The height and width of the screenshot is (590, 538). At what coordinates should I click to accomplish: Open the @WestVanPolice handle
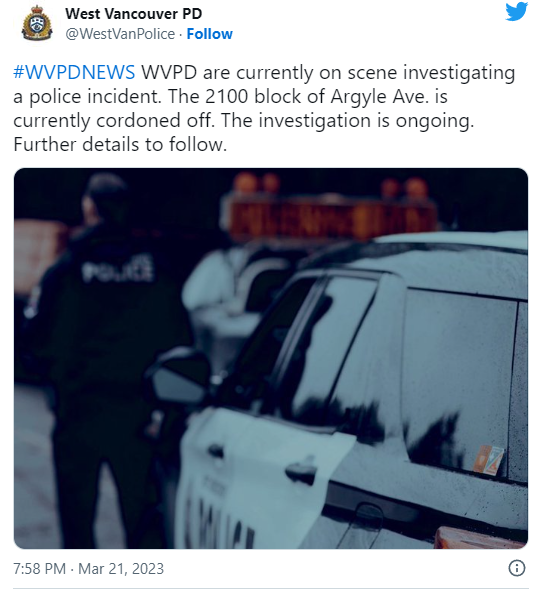[120, 34]
